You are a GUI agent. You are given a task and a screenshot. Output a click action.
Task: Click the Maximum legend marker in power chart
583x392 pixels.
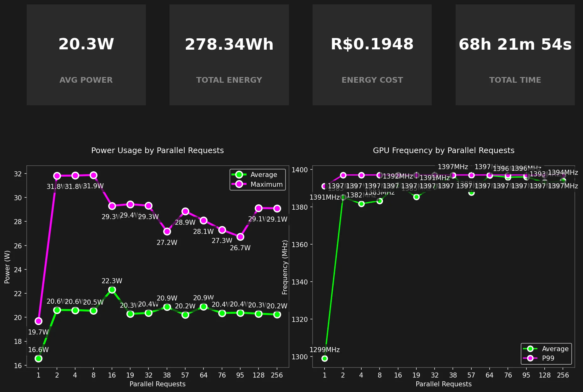click(x=239, y=184)
